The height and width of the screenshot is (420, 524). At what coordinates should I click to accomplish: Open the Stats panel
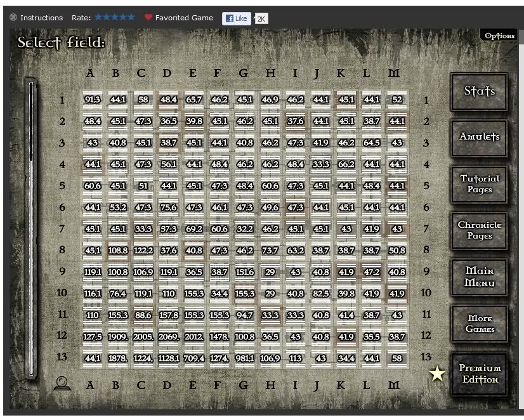click(479, 91)
